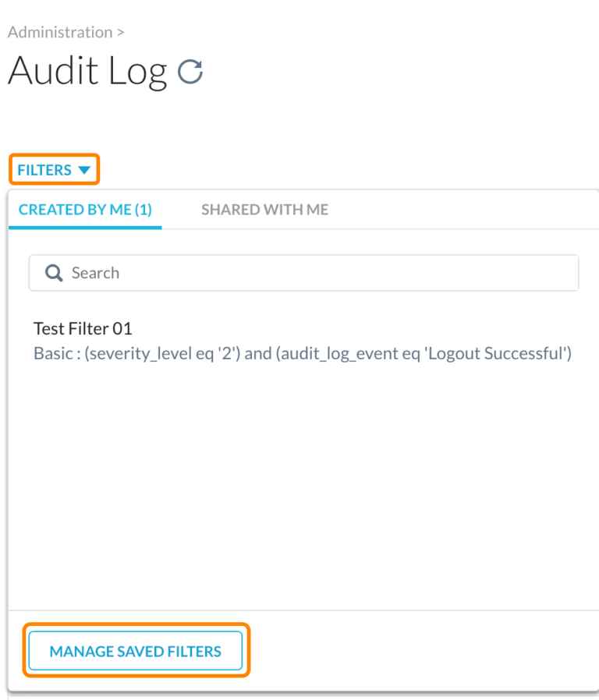
Task: Focus the Search box to find filters
Action: coord(234,273)
